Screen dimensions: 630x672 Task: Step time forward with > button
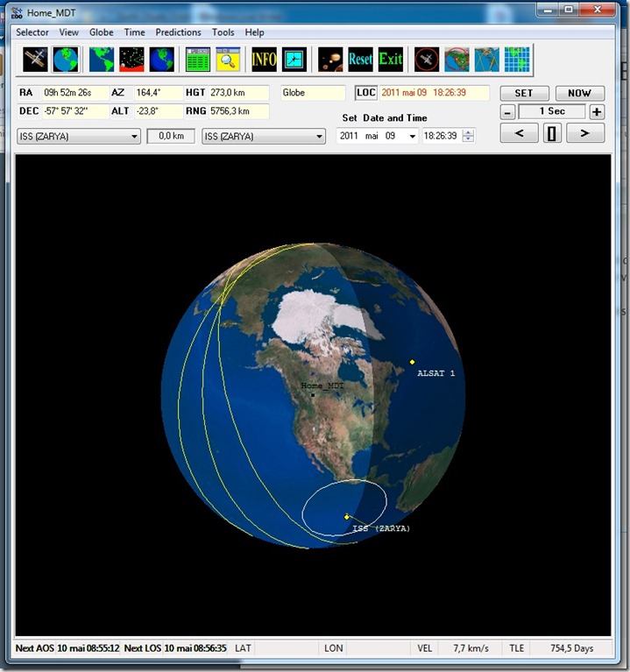click(585, 133)
